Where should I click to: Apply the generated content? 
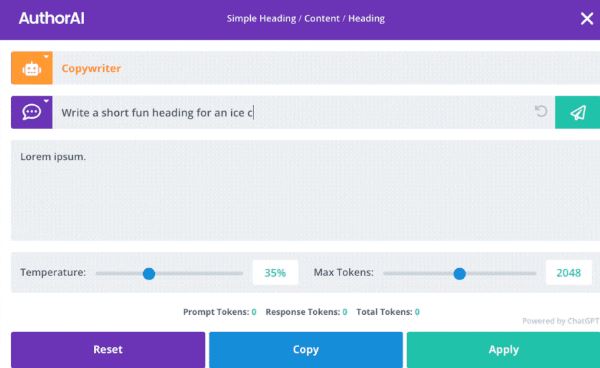coord(504,350)
